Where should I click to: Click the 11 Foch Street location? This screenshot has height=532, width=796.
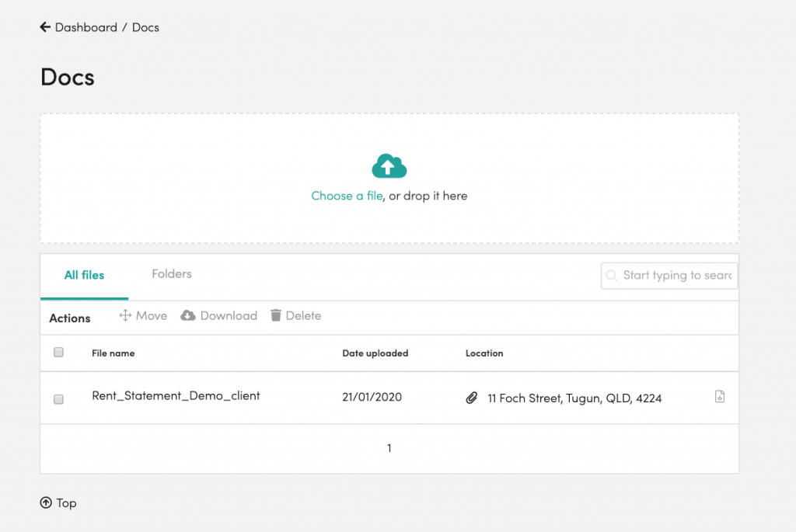574,398
